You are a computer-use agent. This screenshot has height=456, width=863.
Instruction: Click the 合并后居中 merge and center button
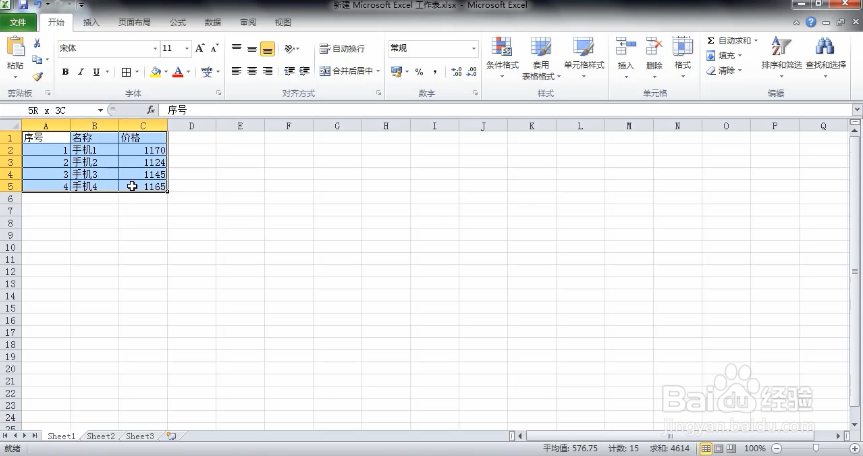[346, 71]
